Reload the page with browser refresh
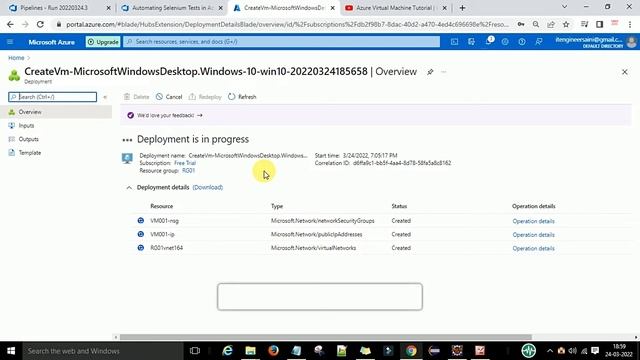The height and width of the screenshot is (360, 640). click(40, 24)
